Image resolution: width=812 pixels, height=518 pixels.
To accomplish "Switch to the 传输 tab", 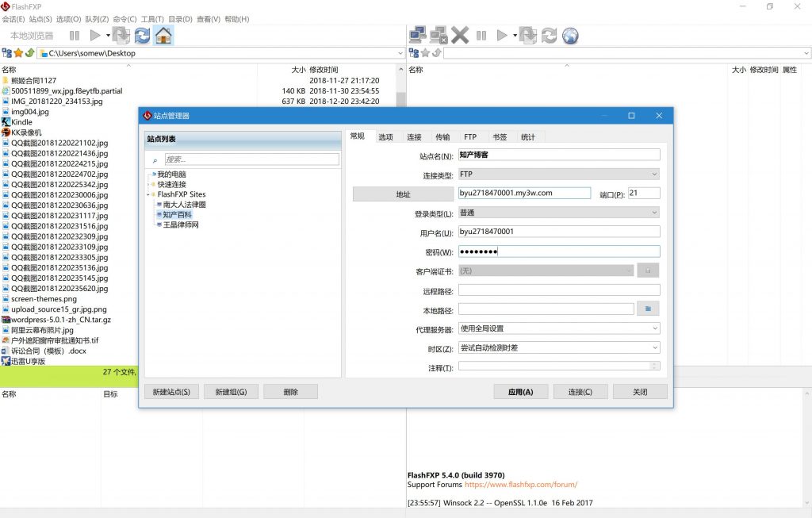I will (x=442, y=137).
